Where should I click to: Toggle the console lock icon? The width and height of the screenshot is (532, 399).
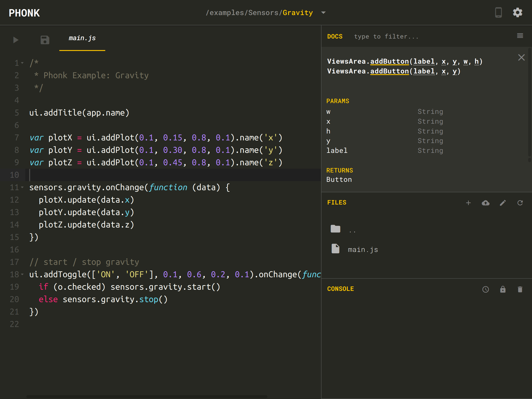(x=503, y=289)
